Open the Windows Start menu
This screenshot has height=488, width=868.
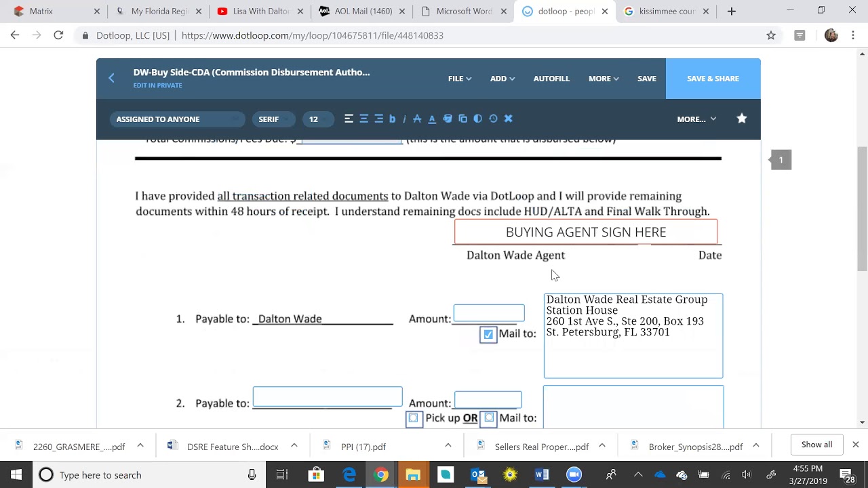coord(16,475)
